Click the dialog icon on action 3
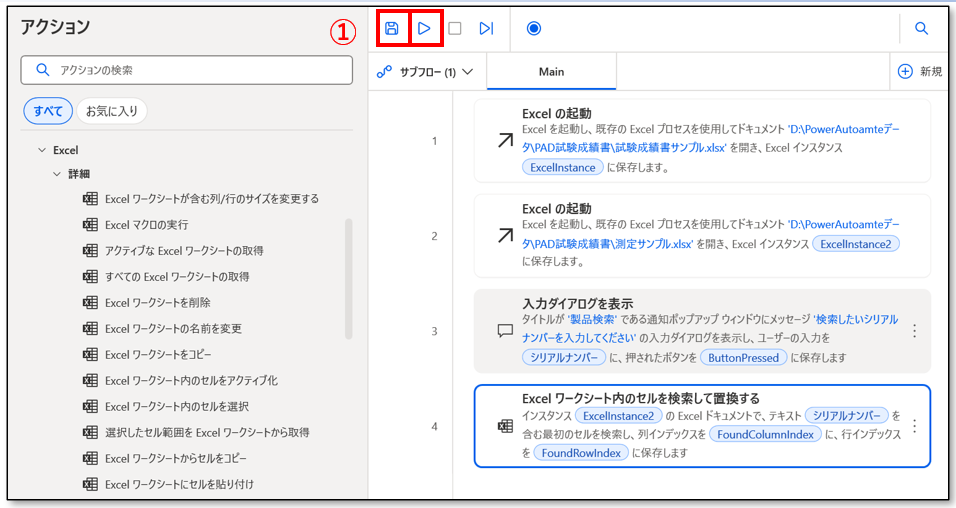 505,332
